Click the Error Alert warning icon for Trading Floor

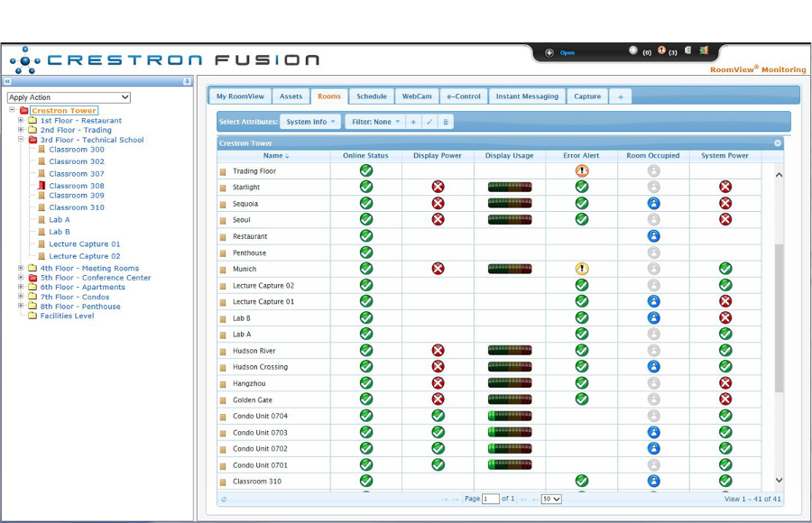pyautogui.click(x=582, y=171)
